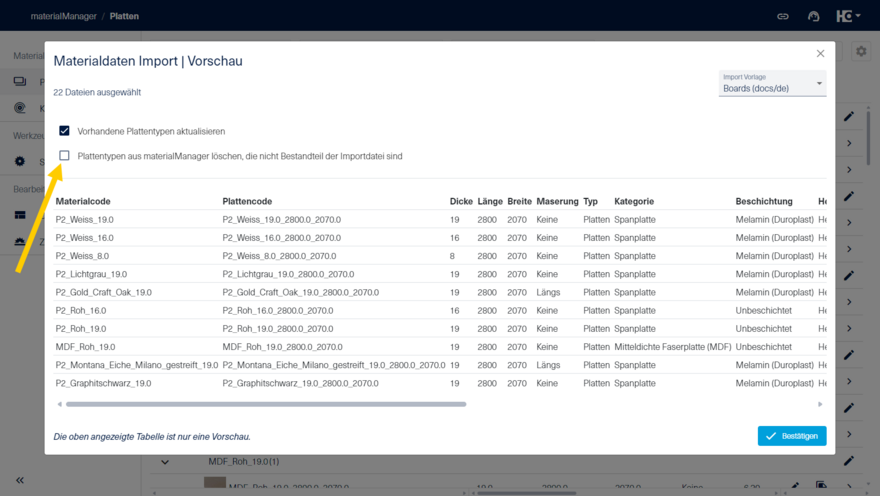The height and width of the screenshot is (496, 880).
Task: Confirm import with Bestätigen button
Action: 791,436
